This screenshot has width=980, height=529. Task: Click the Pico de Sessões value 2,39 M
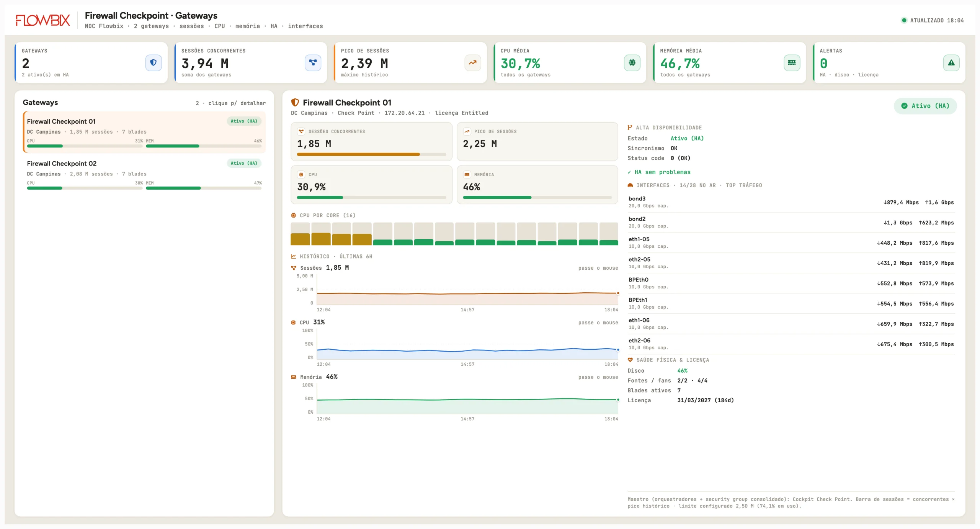pos(364,63)
